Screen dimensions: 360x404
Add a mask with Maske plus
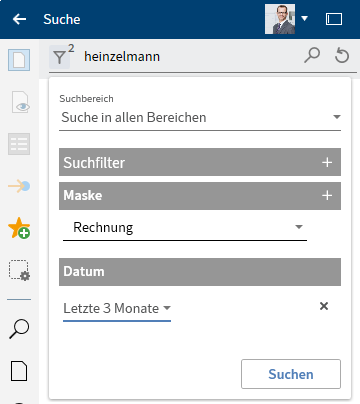pyautogui.click(x=327, y=195)
